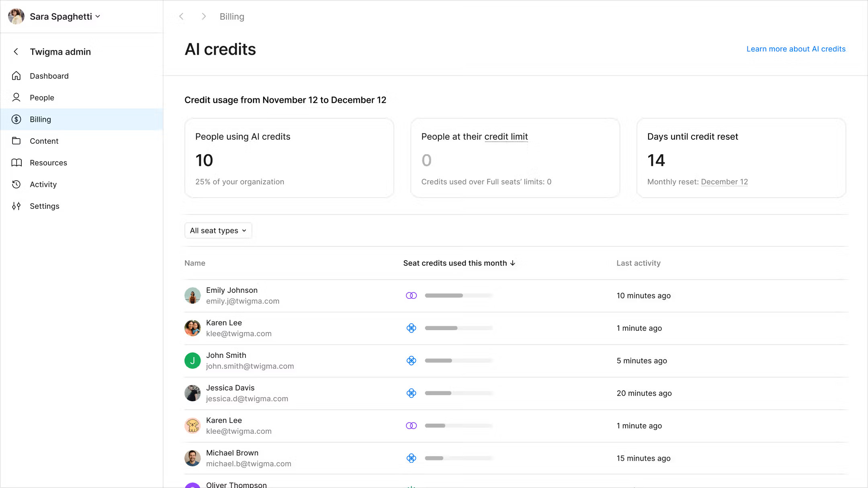Select the People sidebar icon
The width and height of the screenshot is (868, 488).
point(16,97)
